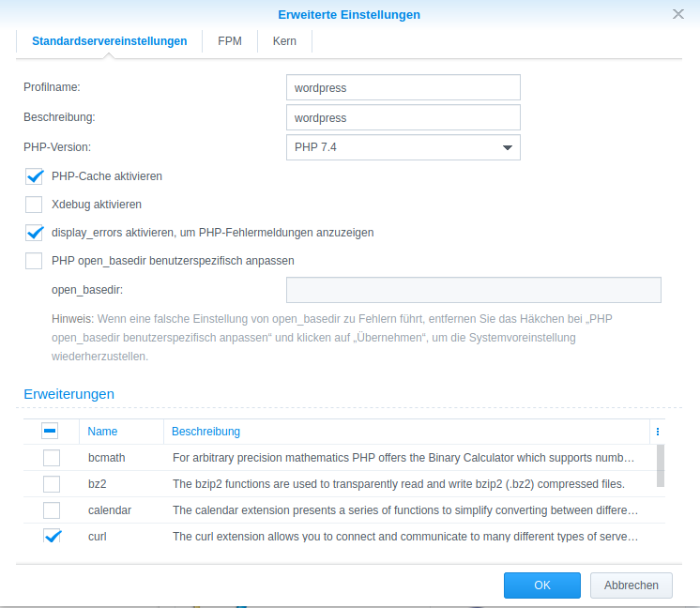Sort extensions by Name column
The image size is (700, 608).
(121, 432)
